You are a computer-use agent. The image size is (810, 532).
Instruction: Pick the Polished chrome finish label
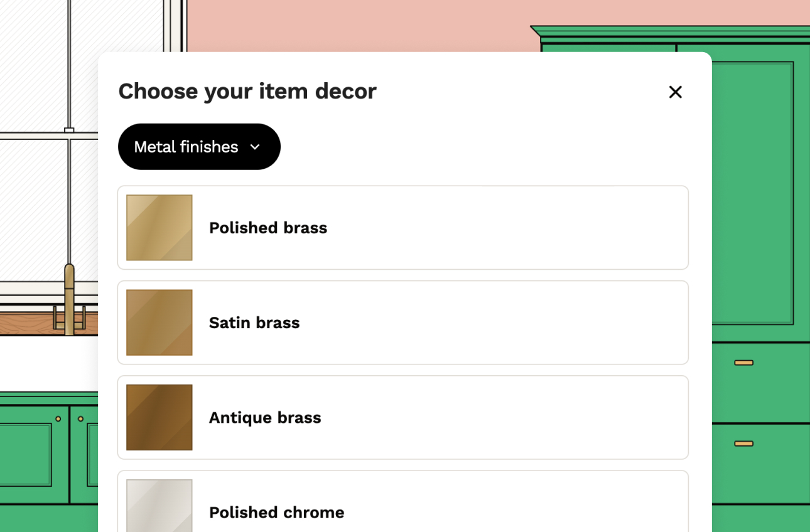(x=276, y=513)
